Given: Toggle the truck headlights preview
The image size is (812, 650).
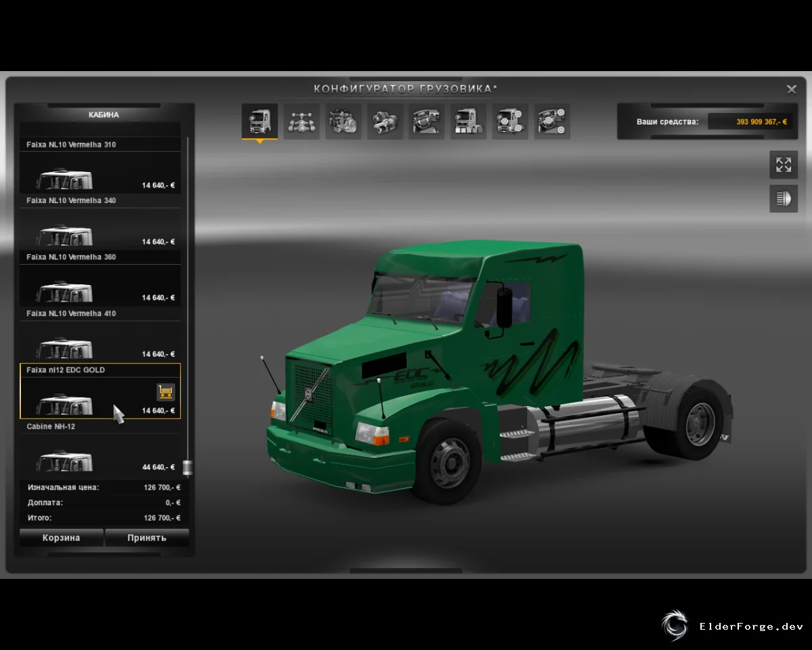Looking at the screenshot, I should [784, 198].
